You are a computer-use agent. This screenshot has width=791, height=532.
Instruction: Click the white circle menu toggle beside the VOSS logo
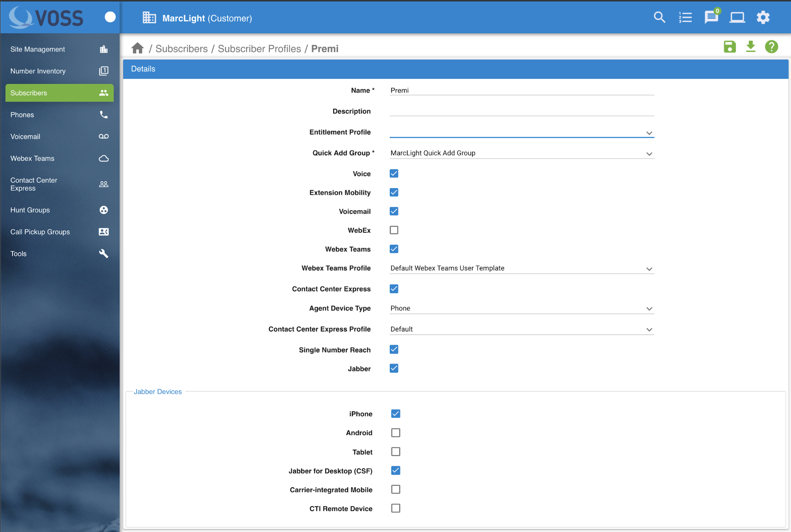click(x=110, y=17)
